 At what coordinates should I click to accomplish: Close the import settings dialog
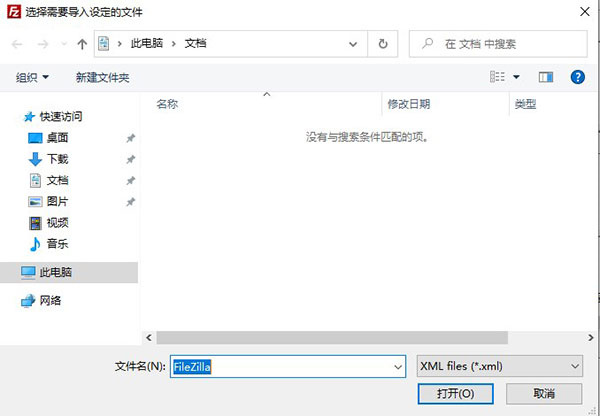click(x=585, y=12)
